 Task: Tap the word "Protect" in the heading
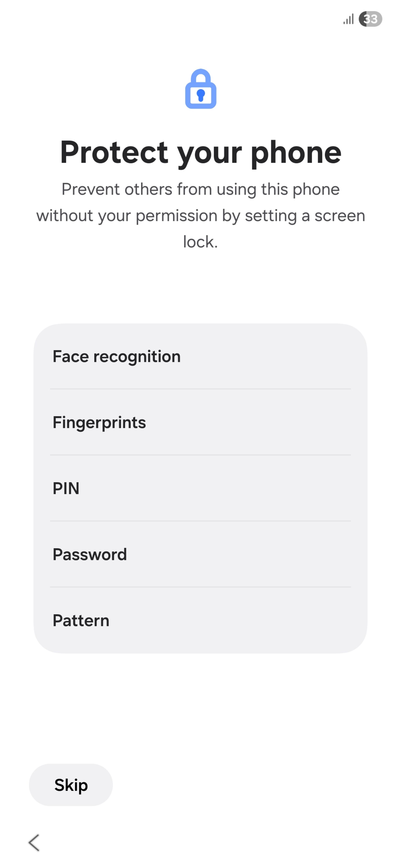pos(114,152)
